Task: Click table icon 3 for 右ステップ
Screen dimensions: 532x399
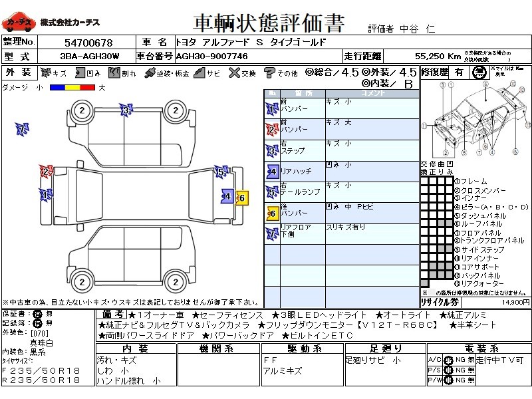Action: click(272, 151)
